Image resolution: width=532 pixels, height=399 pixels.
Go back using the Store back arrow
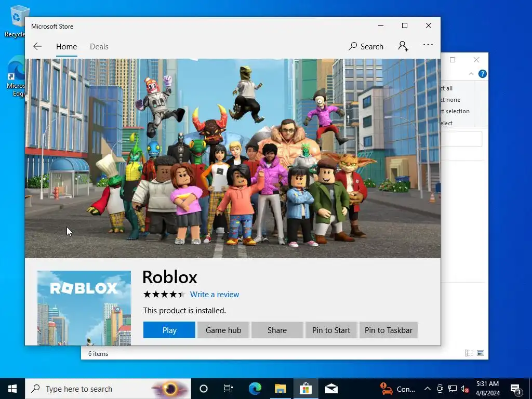point(37,46)
